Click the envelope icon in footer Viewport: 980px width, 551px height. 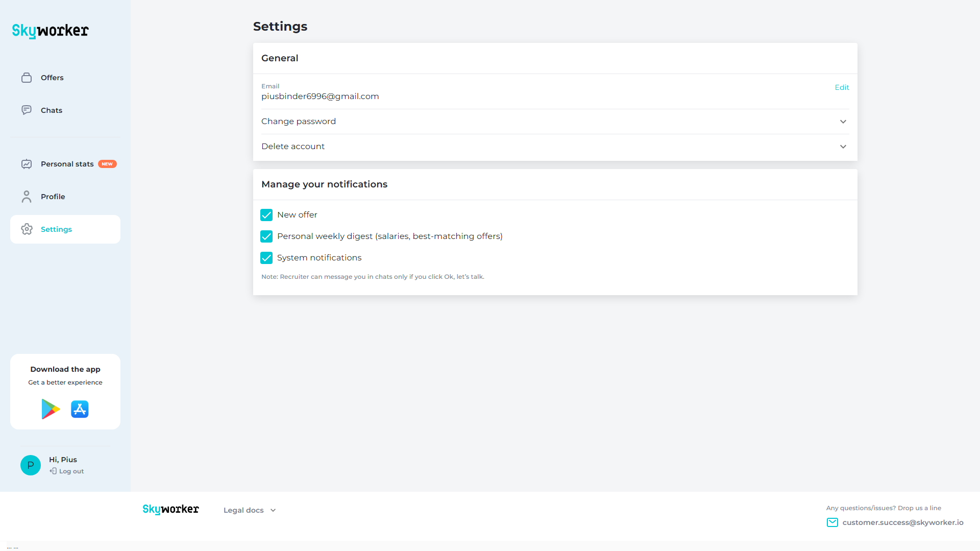[x=832, y=522]
